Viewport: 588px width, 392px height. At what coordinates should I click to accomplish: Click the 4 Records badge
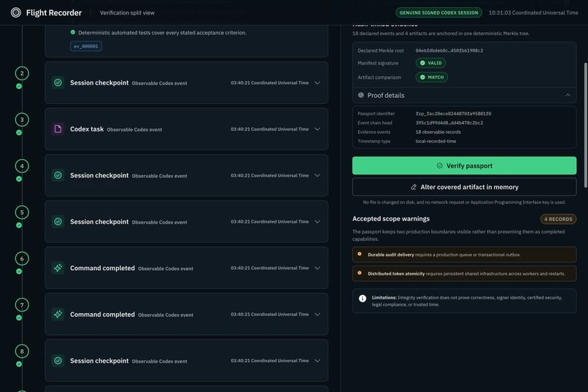pyautogui.click(x=558, y=219)
